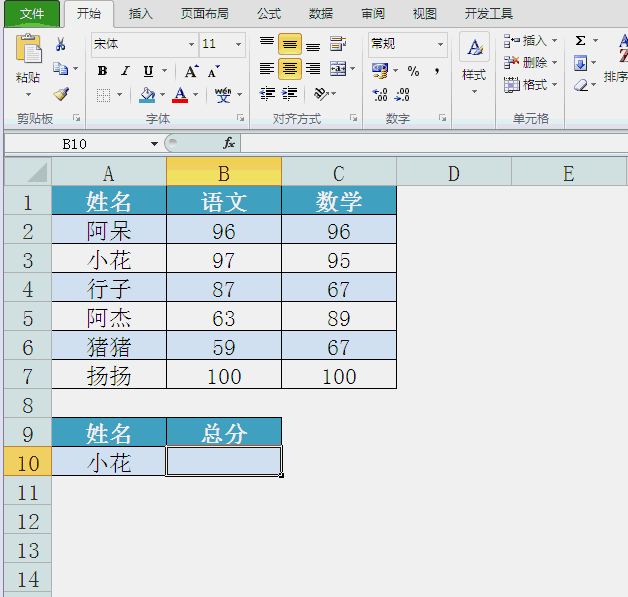Switch to the 数据 tab
Image resolution: width=628 pixels, height=597 pixels.
tap(321, 14)
